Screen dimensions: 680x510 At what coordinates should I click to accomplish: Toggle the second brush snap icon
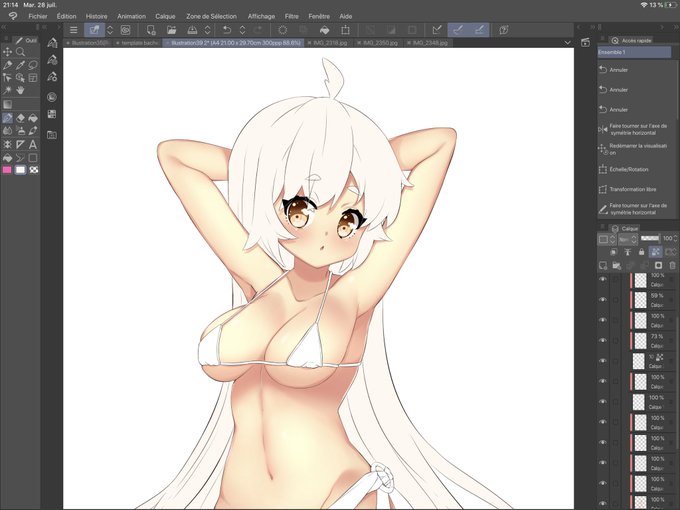[479, 30]
